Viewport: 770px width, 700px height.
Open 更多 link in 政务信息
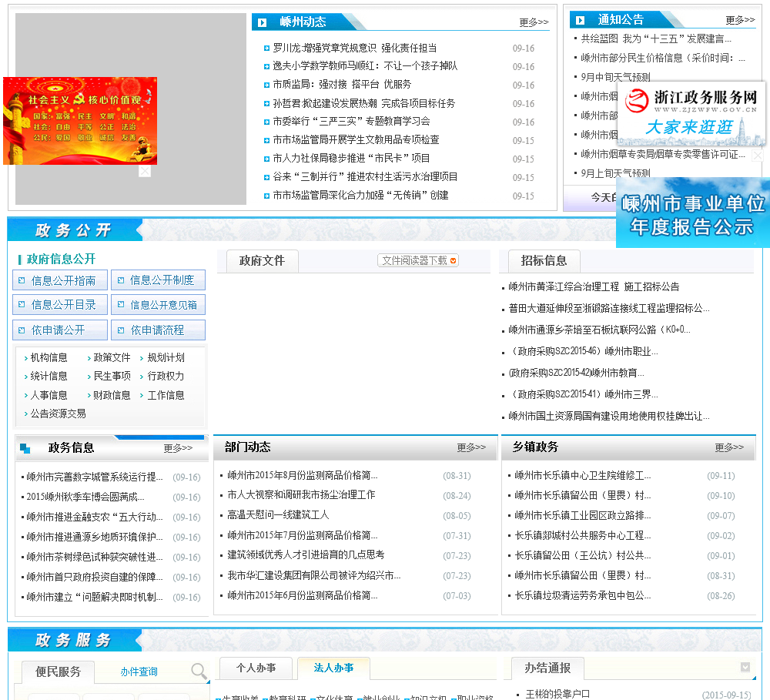[178, 448]
